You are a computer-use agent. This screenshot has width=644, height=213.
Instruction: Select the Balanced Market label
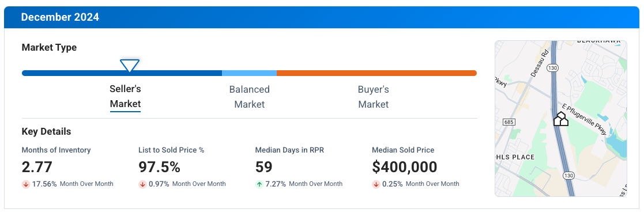point(249,97)
